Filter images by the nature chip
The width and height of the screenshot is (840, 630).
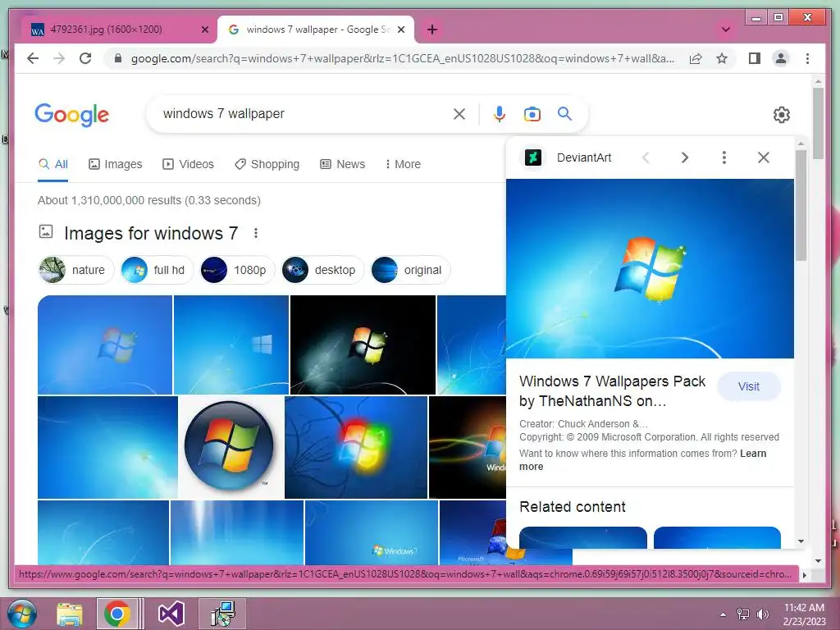pyautogui.click(x=76, y=270)
